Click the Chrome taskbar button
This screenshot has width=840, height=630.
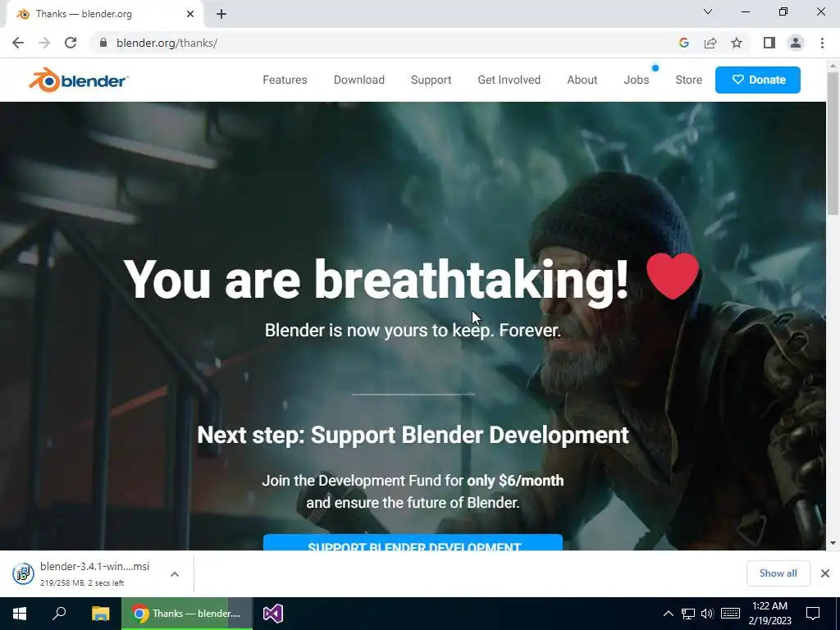pyautogui.click(x=186, y=614)
